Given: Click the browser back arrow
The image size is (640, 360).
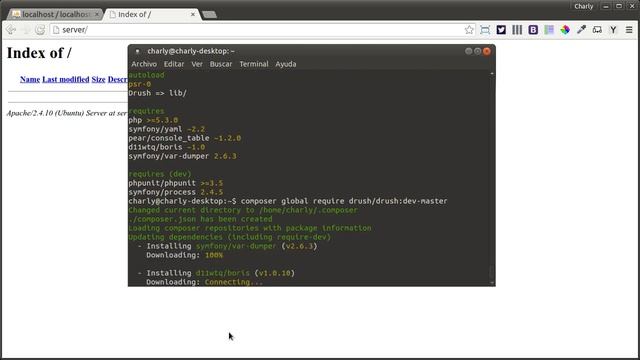Looking at the screenshot, I should coord(11,30).
